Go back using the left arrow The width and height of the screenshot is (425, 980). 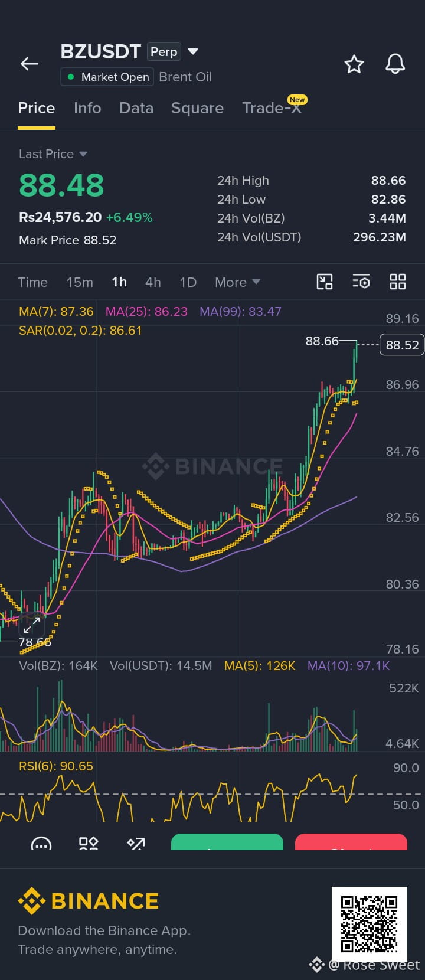tap(30, 64)
